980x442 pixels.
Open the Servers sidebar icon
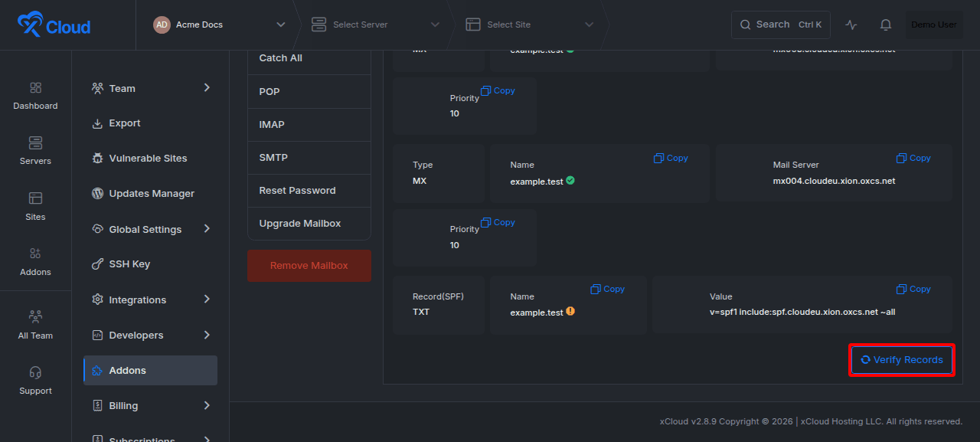click(35, 151)
